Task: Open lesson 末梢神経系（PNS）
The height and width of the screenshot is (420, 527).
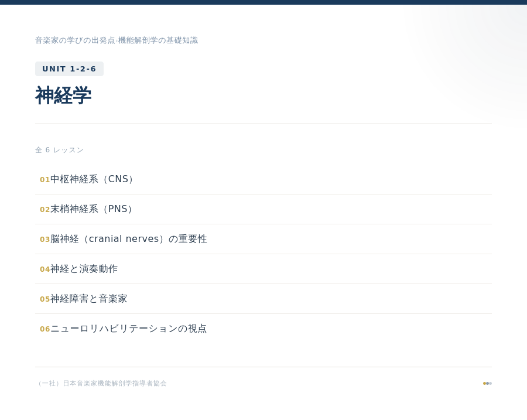Action: tap(93, 209)
